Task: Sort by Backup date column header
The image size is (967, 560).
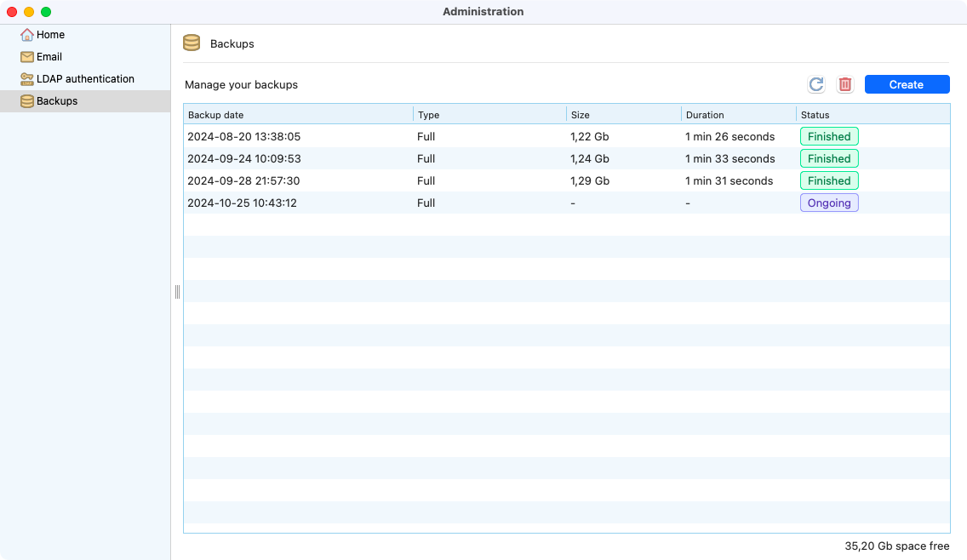Action: point(299,115)
